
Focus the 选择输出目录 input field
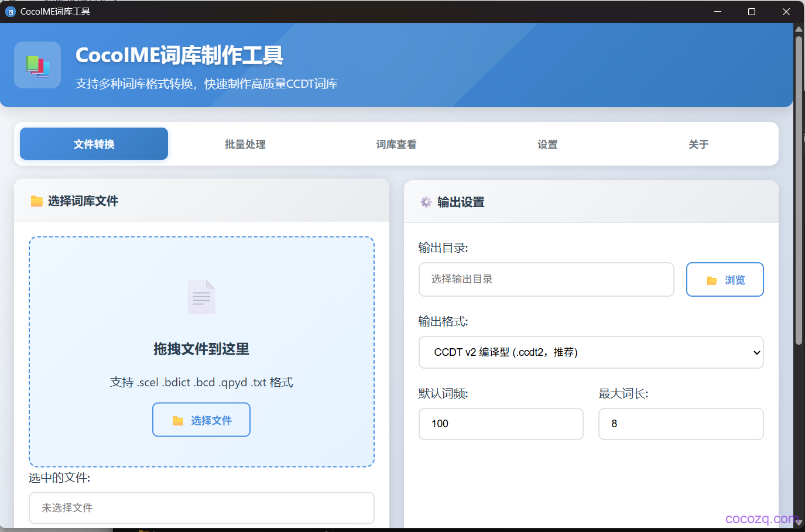(546, 280)
